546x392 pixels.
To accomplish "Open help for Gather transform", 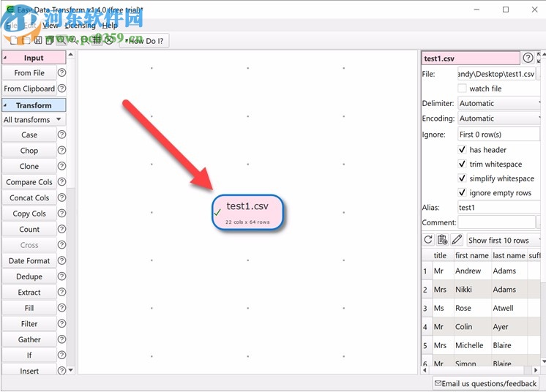I will tap(61, 339).
